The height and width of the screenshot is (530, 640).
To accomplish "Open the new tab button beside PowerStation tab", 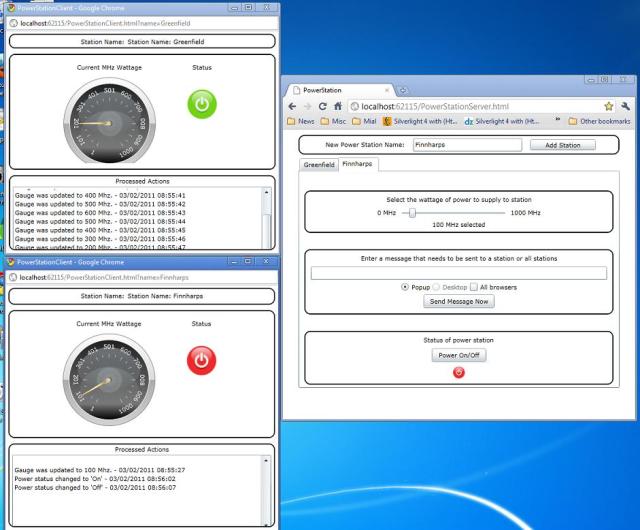I will click(403, 90).
